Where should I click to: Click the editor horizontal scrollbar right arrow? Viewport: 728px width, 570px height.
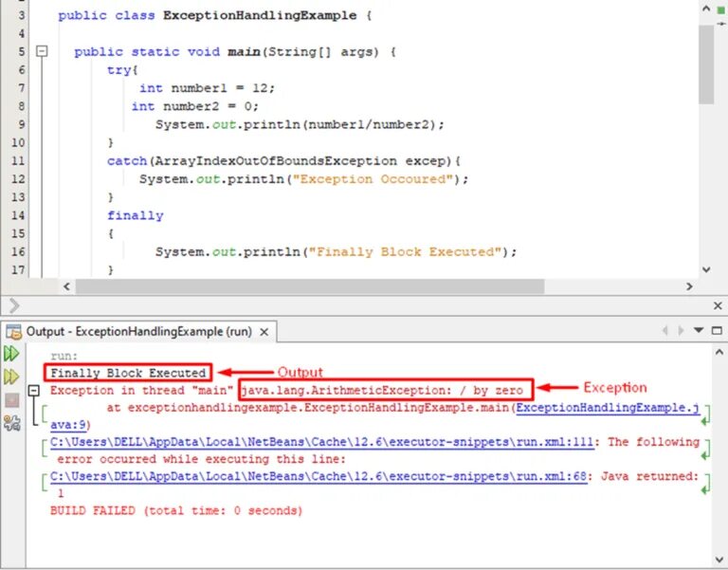point(689,286)
